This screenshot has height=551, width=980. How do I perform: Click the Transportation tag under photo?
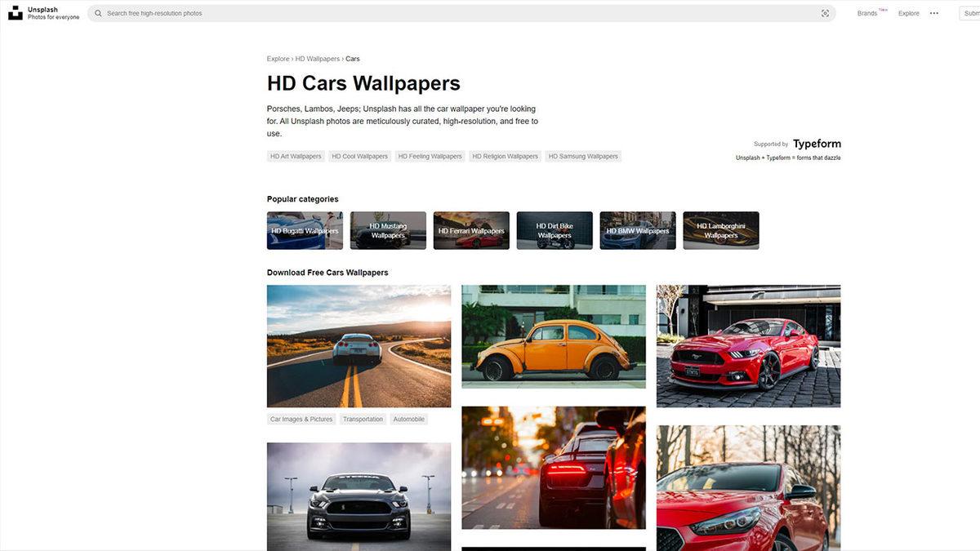(363, 419)
